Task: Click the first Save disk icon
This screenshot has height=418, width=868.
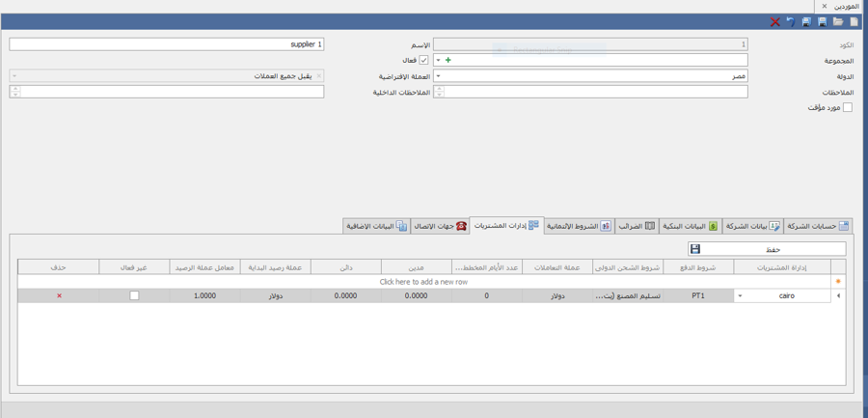Action: [823, 21]
